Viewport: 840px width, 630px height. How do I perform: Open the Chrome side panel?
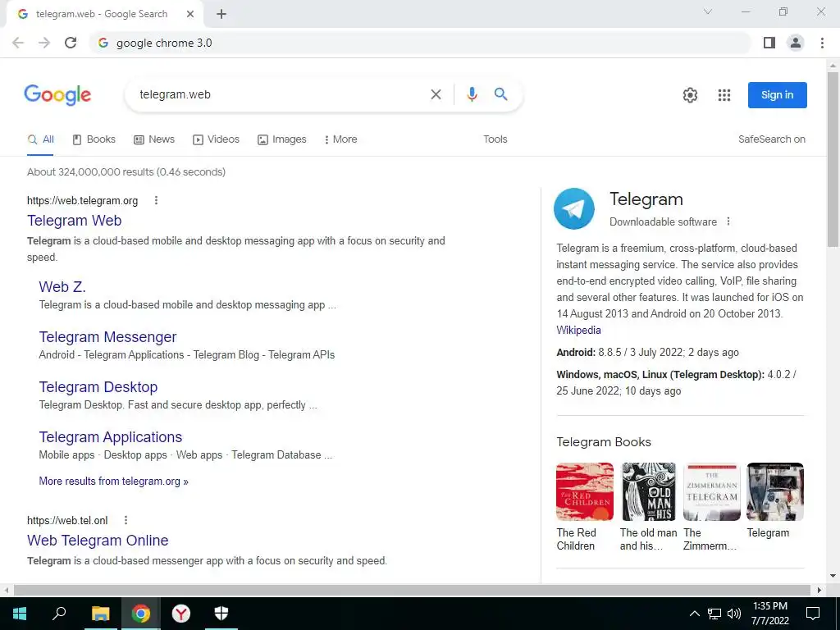tap(769, 43)
